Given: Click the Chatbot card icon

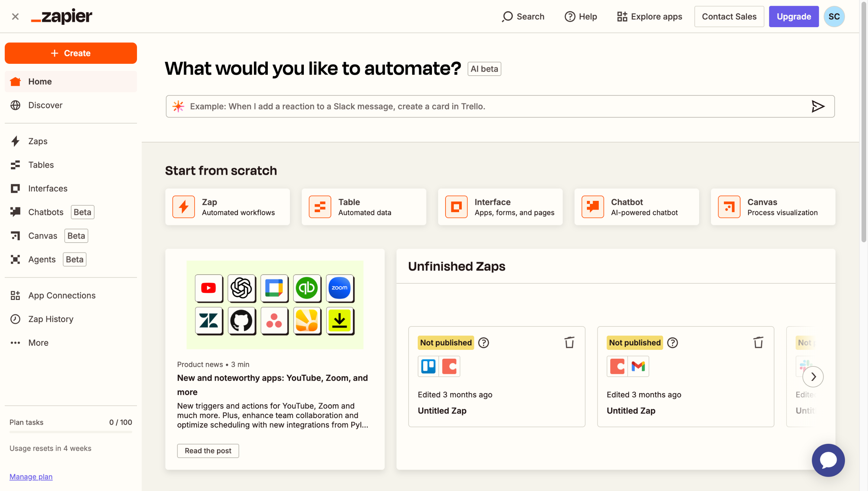Looking at the screenshot, I should click(592, 207).
